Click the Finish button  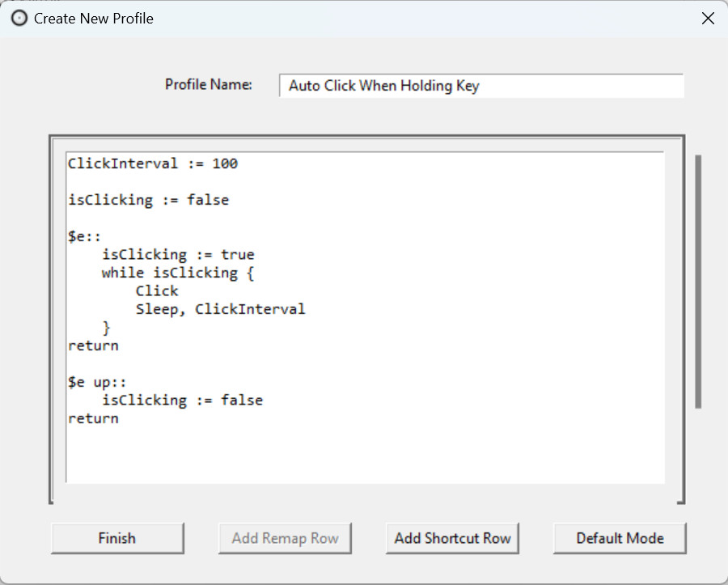coord(117,538)
